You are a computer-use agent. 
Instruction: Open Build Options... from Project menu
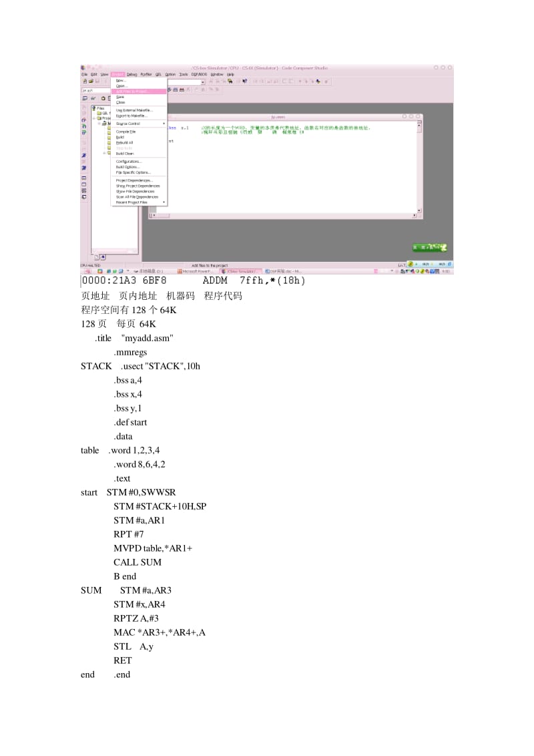(x=139, y=167)
